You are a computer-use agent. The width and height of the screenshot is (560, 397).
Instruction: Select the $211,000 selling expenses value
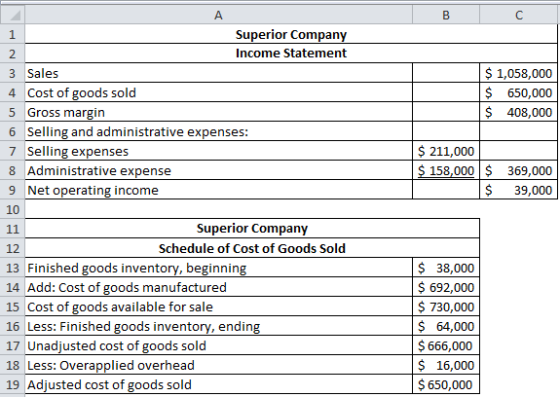[446, 151]
